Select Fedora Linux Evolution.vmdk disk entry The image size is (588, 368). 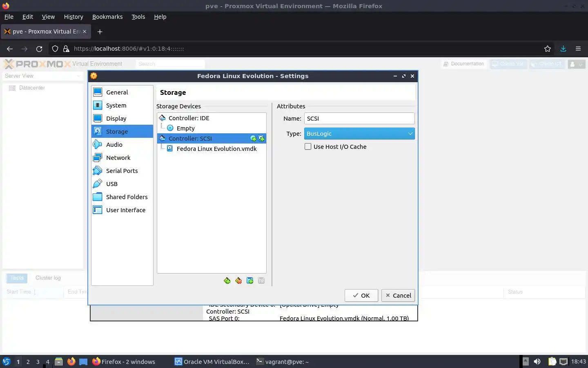[x=212, y=148]
